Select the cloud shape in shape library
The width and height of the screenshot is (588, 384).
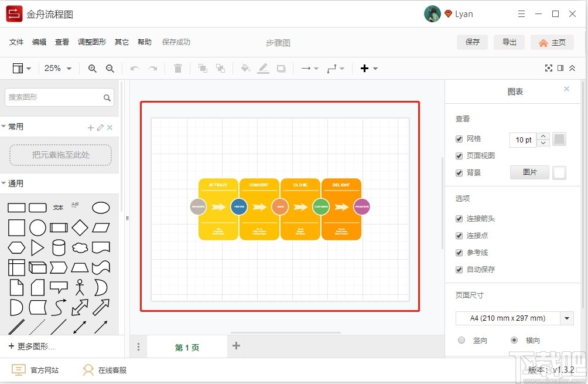pyautogui.click(x=80, y=247)
